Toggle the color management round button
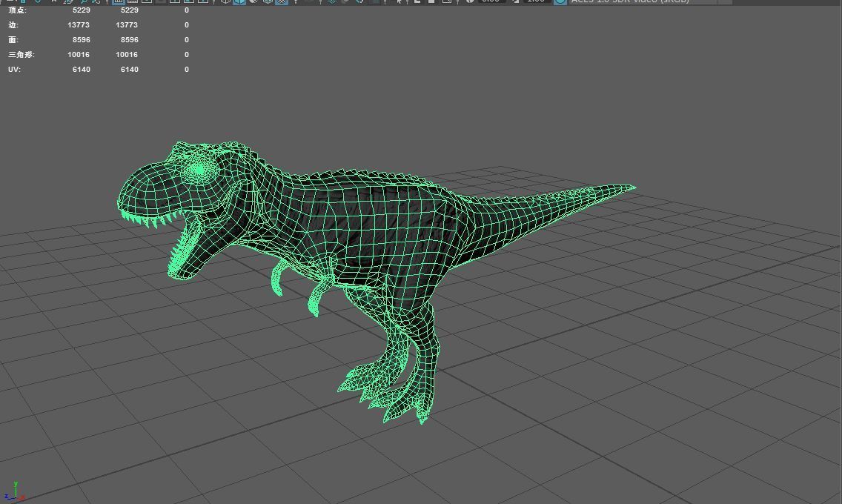842x504 pixels. click(x=560, y=1)
